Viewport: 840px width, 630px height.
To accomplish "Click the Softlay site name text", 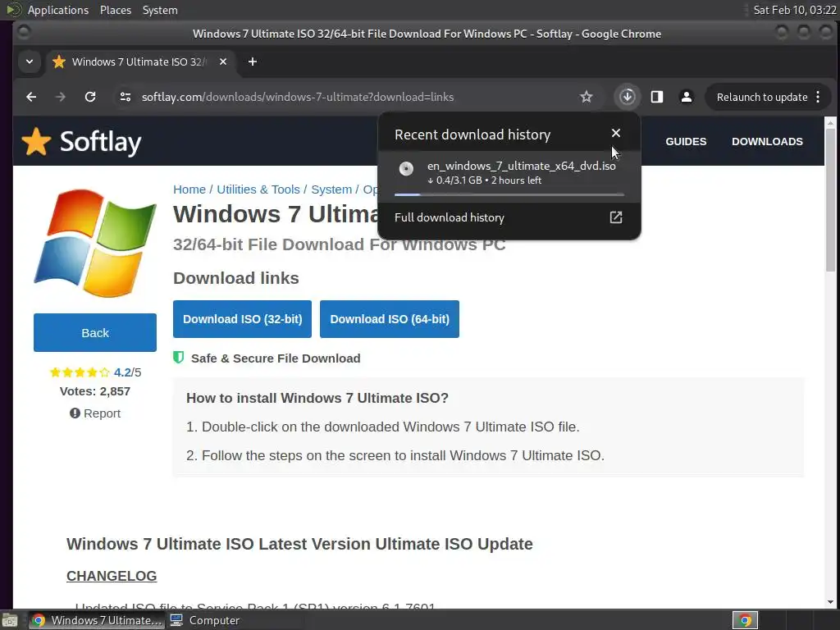I will [100, 142].
